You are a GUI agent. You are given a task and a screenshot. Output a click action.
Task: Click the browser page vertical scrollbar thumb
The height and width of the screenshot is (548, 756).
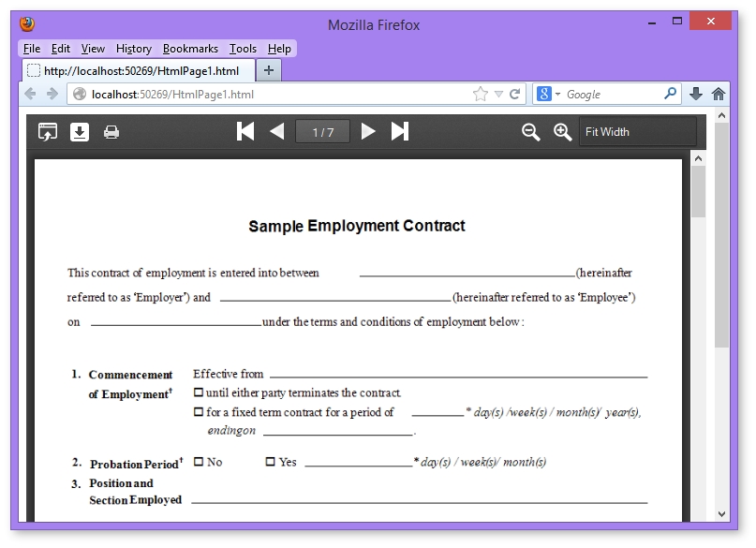click(x=721, y=235)
